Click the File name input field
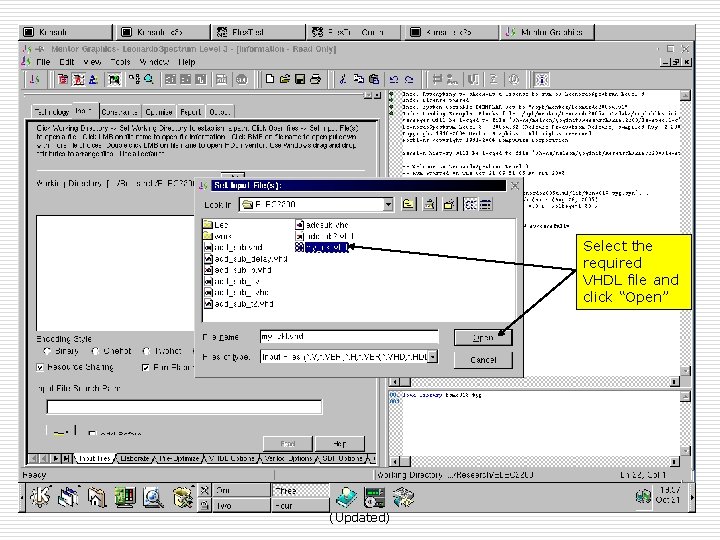The image size is (720, 540). (349, 337)
